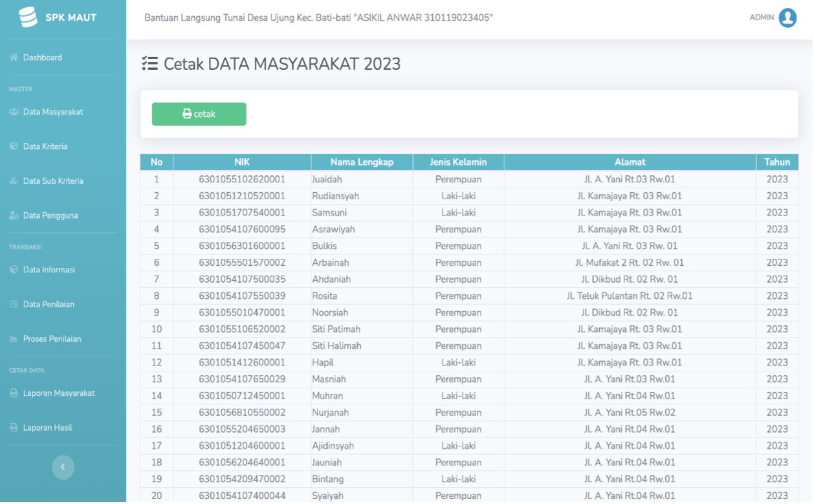This screenshot has height=504, width=814.
Task: Click the Laporan Masyarakat printer icon
Action: point(14,393)
